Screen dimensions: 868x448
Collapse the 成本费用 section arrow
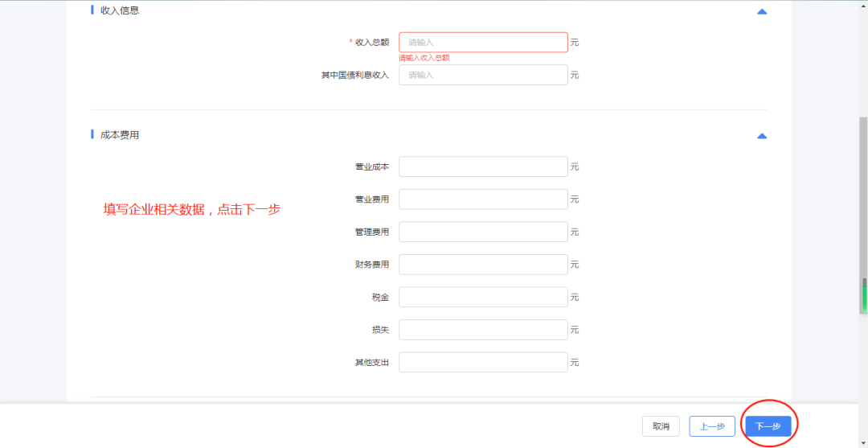pyautogui.click(x=762, y=136)
